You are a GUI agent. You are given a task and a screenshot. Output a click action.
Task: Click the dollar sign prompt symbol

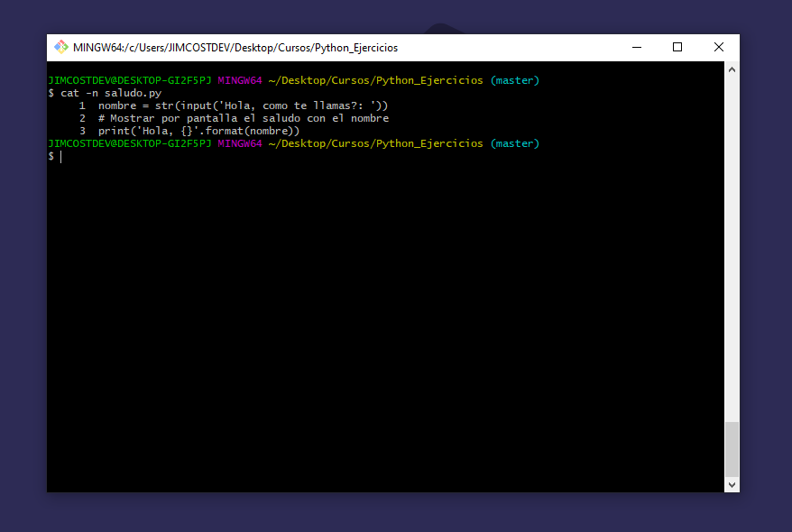[x=50, y=155]
